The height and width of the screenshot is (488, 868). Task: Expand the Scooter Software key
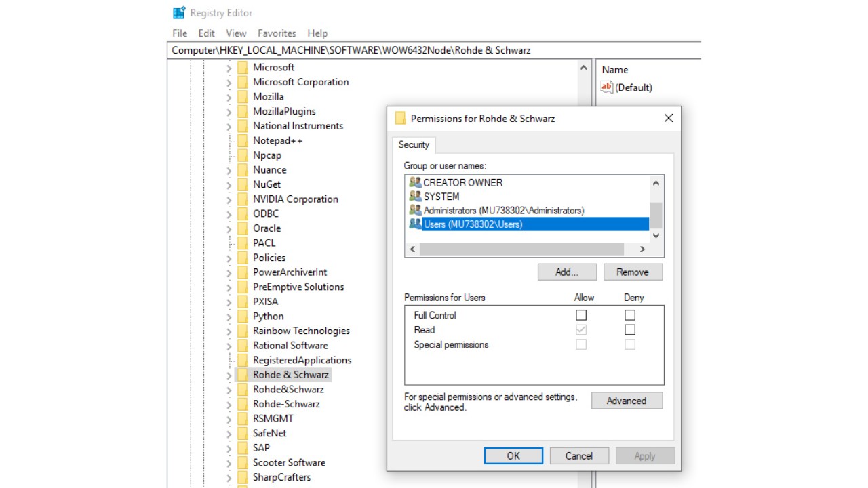[229, 463]
